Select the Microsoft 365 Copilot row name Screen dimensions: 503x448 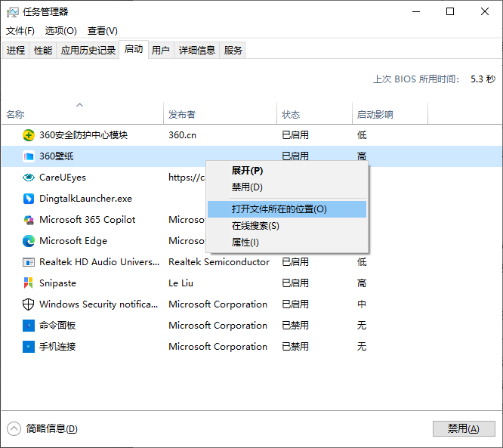click(88, 220)
